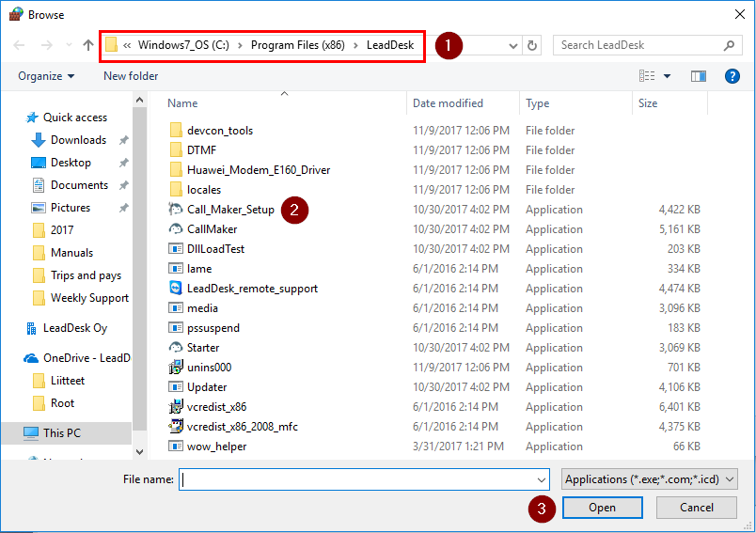Open the Manuals folder in sidebar

click(71, 253)
